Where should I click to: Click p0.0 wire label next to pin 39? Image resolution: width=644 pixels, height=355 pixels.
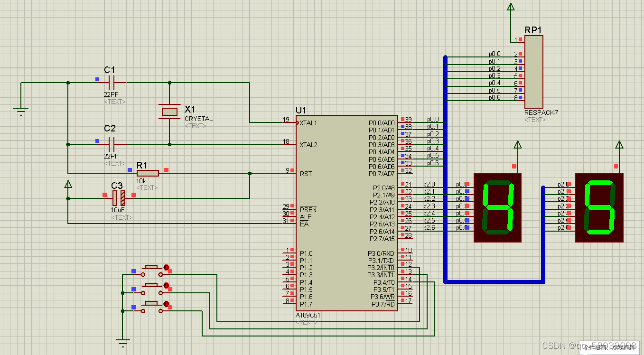point(433,120)
